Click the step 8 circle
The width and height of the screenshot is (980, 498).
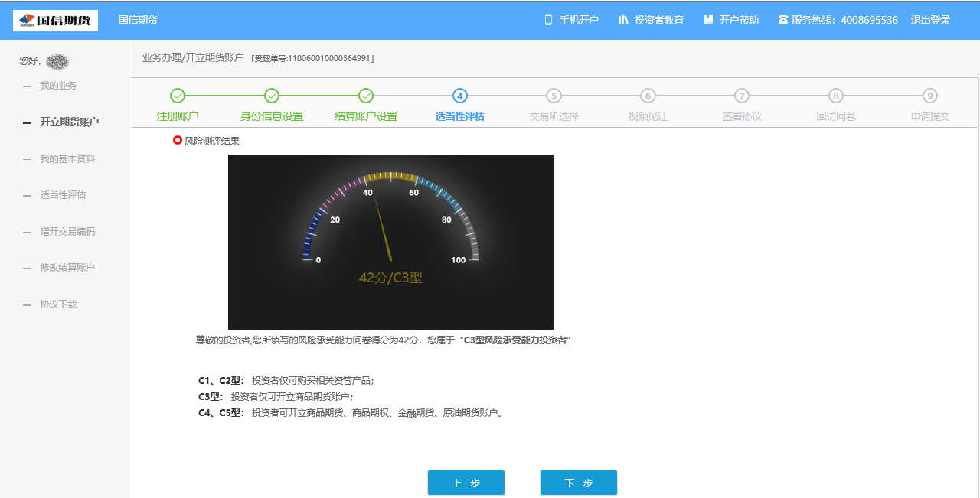tap(836, 96)
